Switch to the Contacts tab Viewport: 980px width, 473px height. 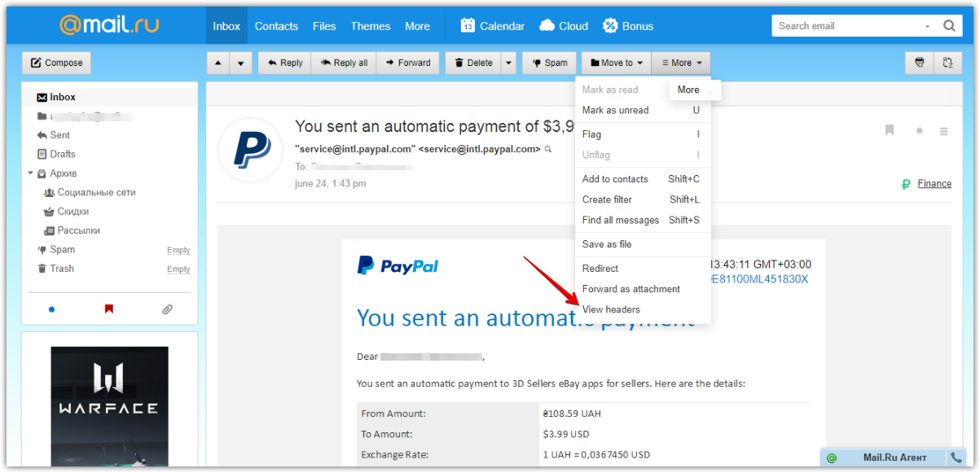(x=276, y=25)
